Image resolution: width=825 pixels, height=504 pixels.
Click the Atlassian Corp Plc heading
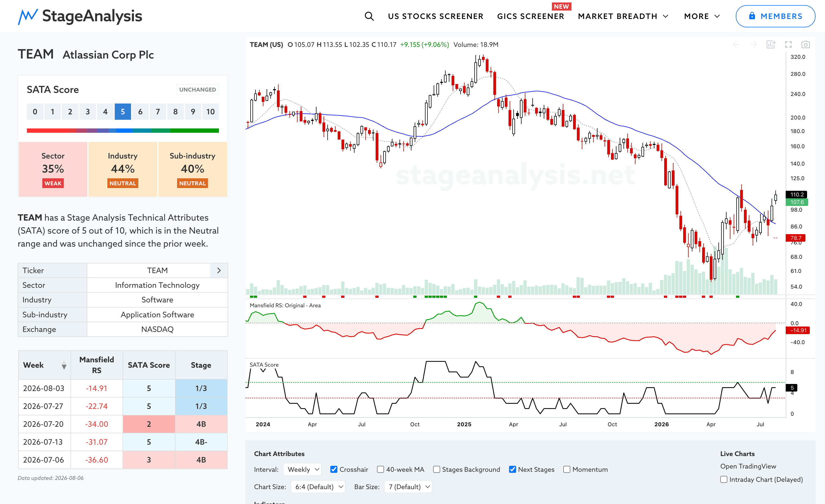[x=108, y=54]
